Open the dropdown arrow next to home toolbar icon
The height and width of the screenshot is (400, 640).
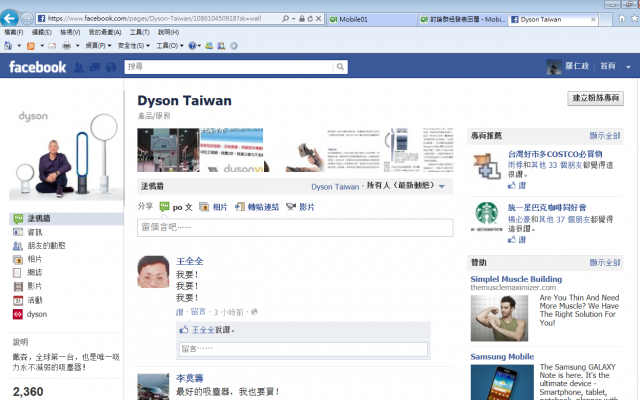point(19,46)
